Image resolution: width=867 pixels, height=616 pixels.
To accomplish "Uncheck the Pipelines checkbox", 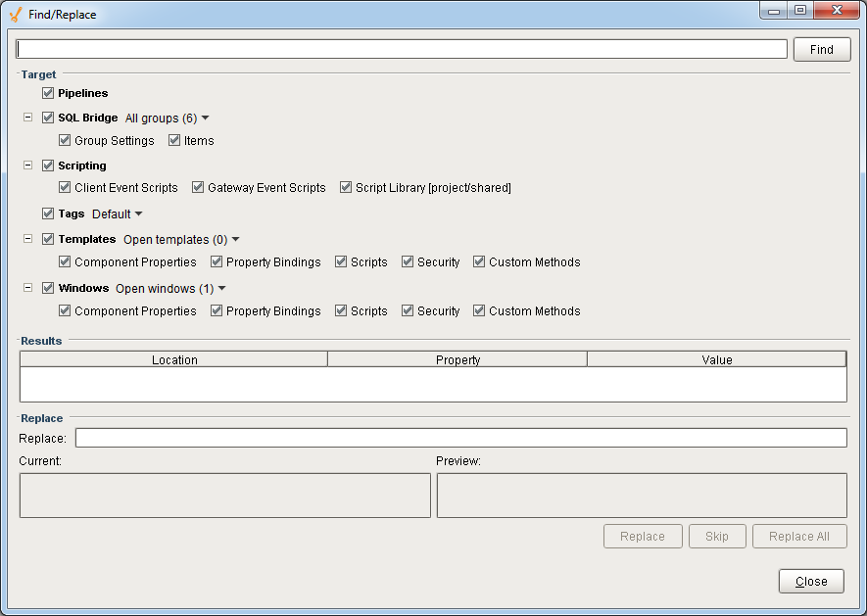I will (48, 93).
